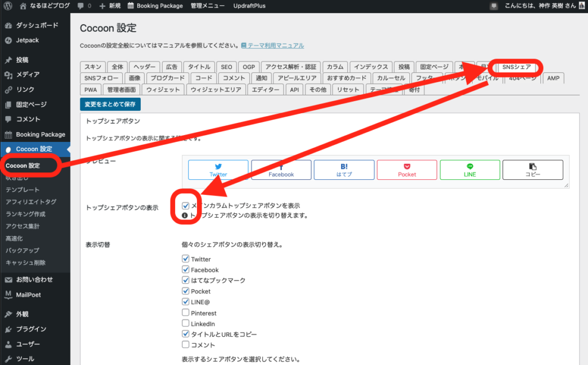Click the Twitter bird preview button
Viewport: 588px width, 365px height.
tap(218, 170)
